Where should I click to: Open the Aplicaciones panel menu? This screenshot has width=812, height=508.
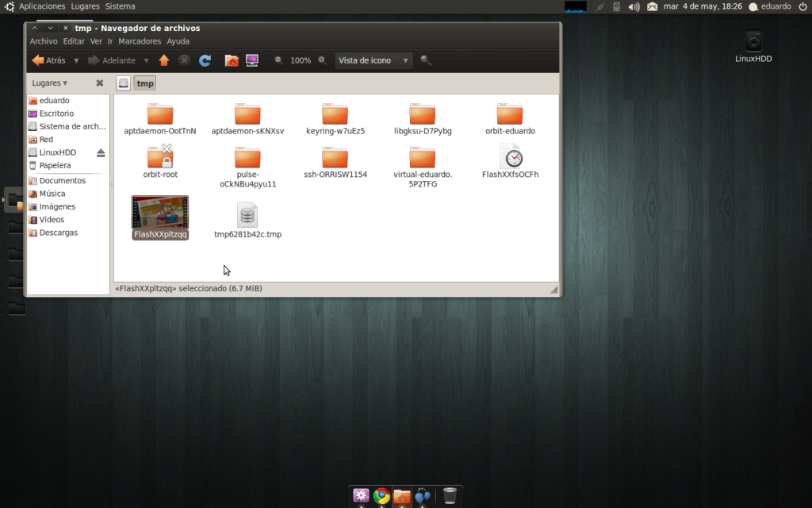point(42,6)
